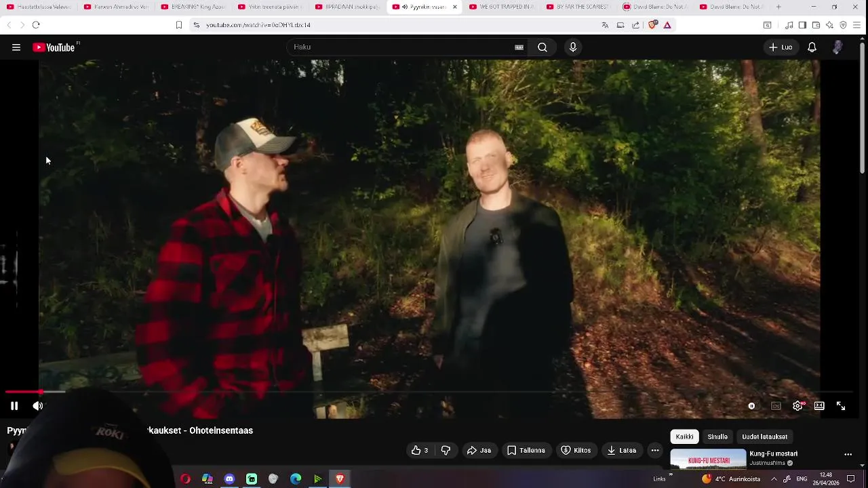
Task: Pause the video with the pause button
Action: (x=14, y=406)
